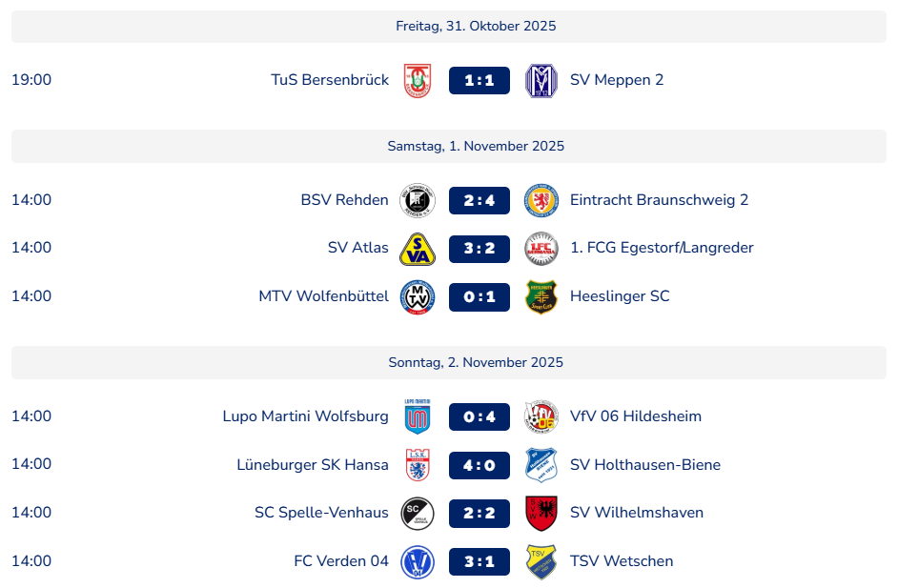Open the 3:1 Verden match score
Screen dimensions: 898x588
tap(480, 561)
